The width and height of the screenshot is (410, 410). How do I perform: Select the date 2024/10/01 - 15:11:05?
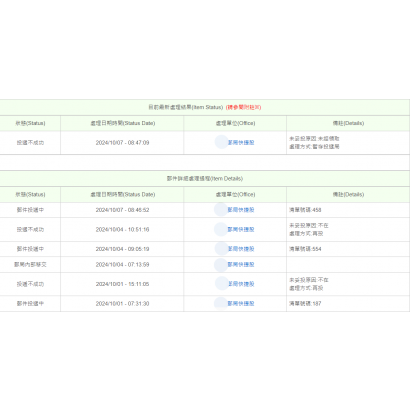pyautogui.click(x=122, y=284)
